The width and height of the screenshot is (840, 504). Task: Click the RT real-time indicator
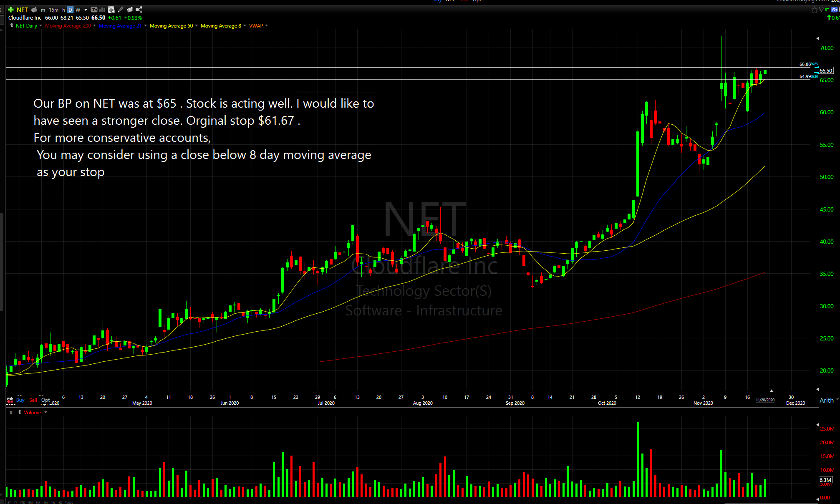coord(827,10)
